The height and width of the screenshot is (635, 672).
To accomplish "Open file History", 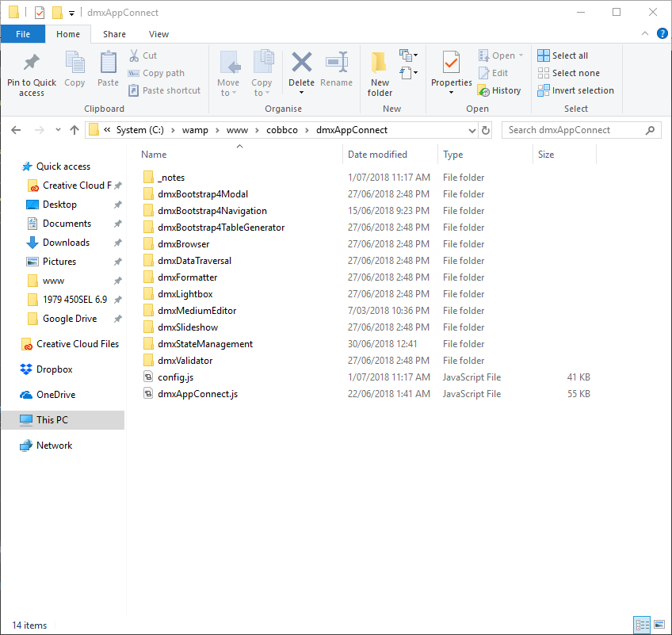I will [x=499, y=90].
